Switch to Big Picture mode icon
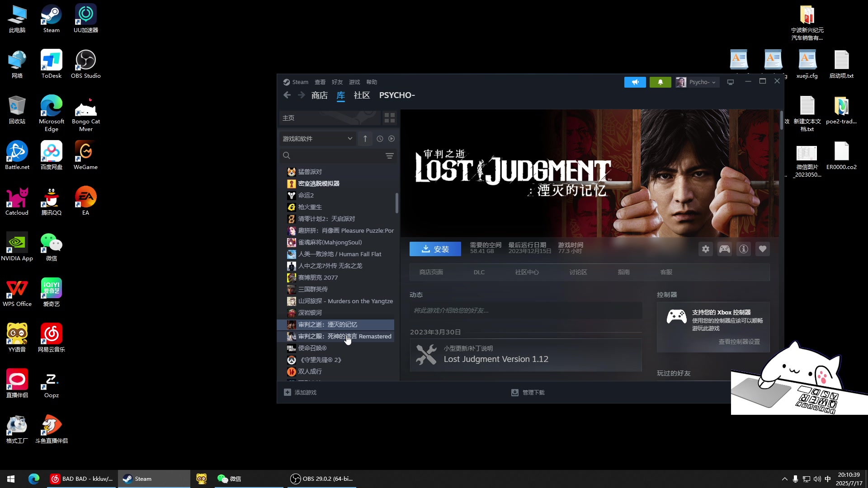 click(730, 82)
